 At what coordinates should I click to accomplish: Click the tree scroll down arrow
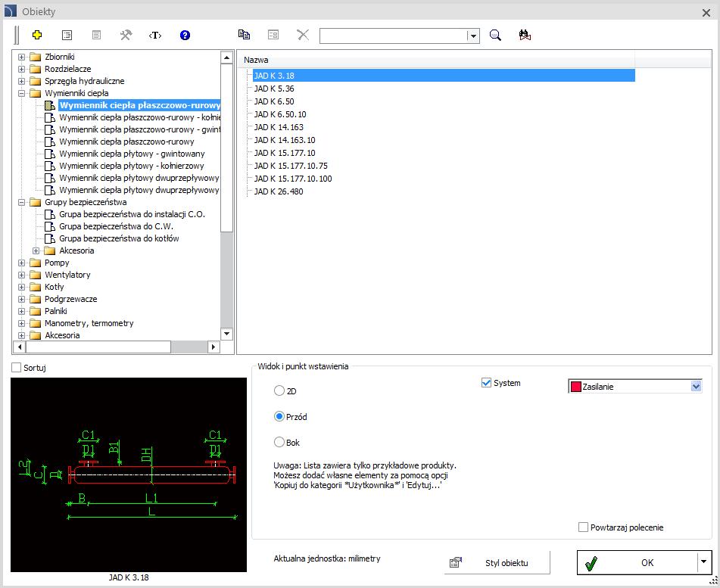coord(226,334)
